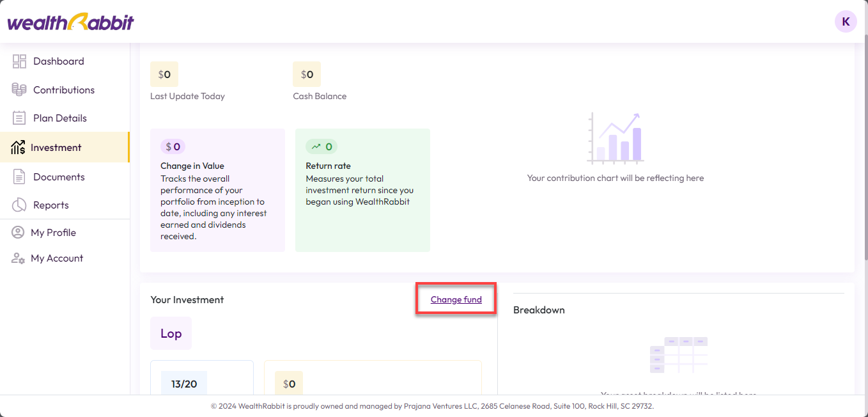
Task: Click the Contributions coins icon
Action: [x=19, y=90]
